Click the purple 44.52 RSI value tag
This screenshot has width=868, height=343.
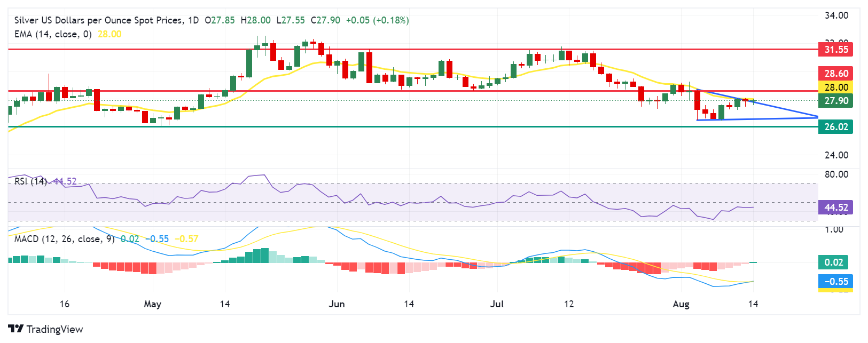(835, 208)
